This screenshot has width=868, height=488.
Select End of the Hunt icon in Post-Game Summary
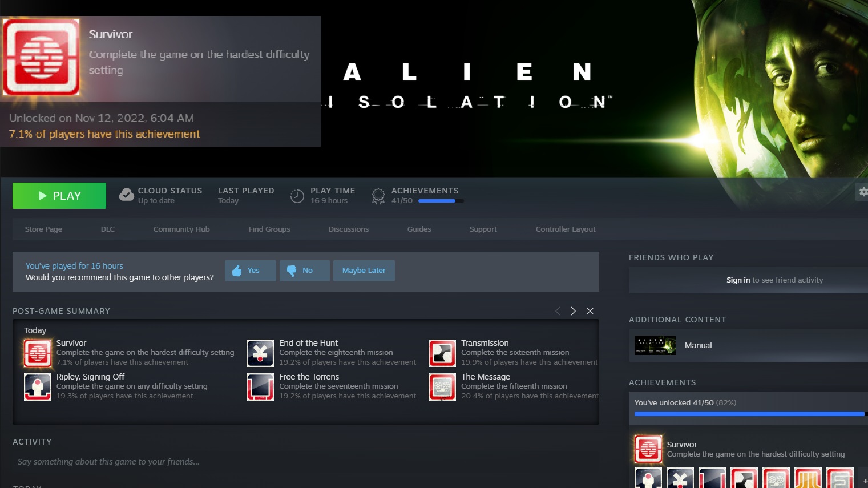[260, 353]
